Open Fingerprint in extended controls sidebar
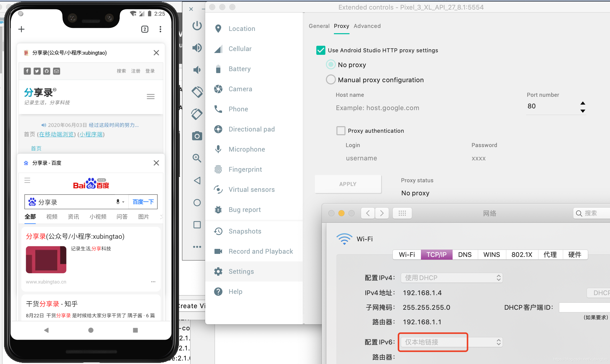The width and height of the screenshot is (610, 364). [245, 169]
